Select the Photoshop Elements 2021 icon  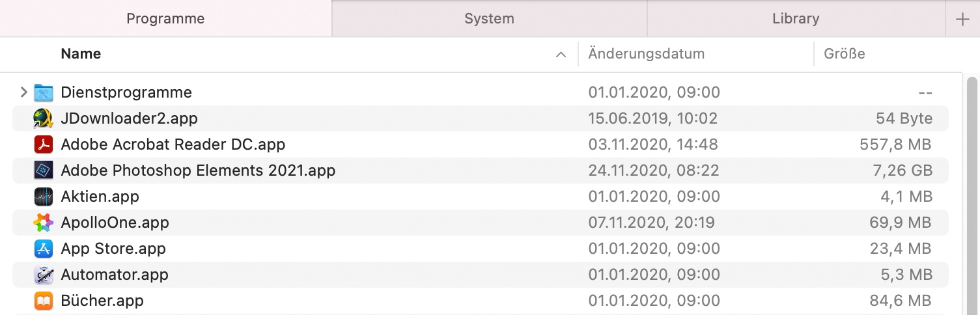[43, 171]
